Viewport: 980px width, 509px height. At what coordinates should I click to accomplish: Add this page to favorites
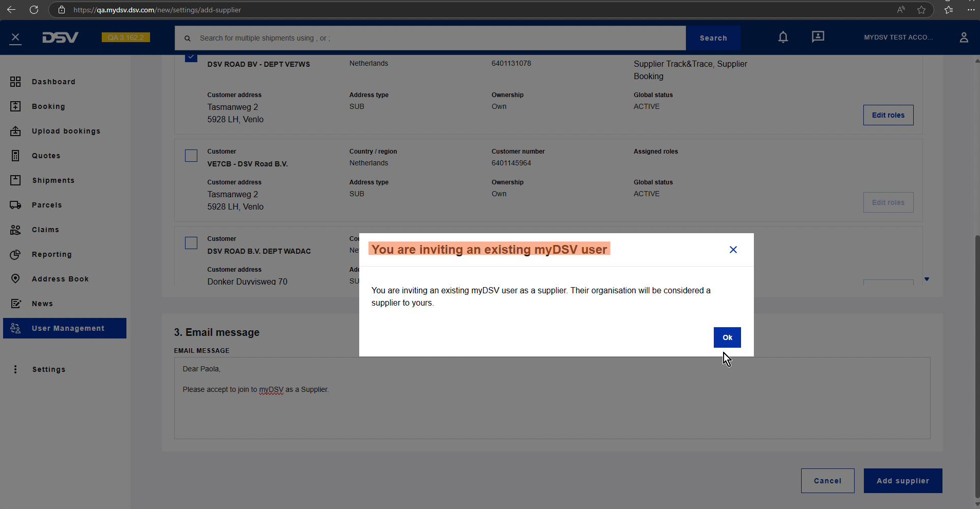pos(921,10)
